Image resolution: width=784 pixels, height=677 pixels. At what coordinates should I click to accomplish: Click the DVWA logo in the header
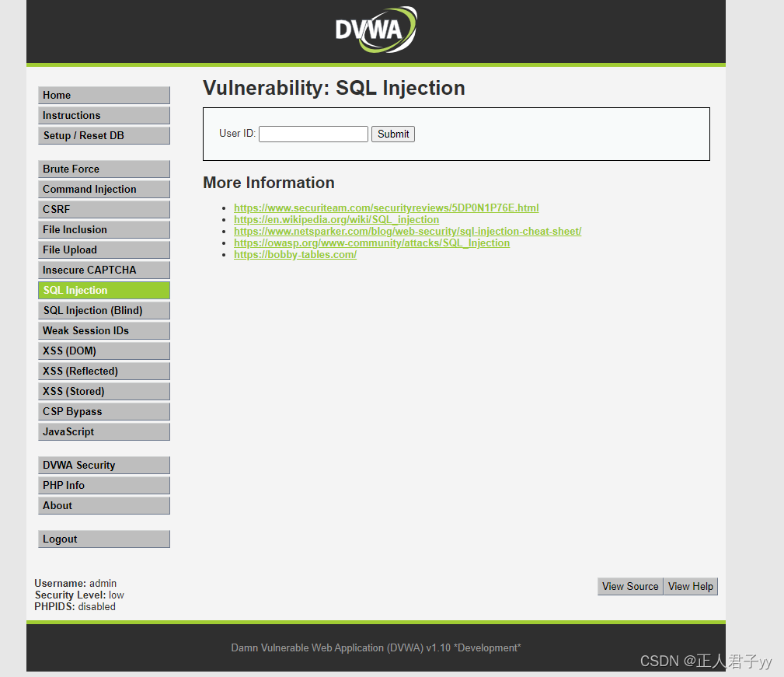(376, 30)
